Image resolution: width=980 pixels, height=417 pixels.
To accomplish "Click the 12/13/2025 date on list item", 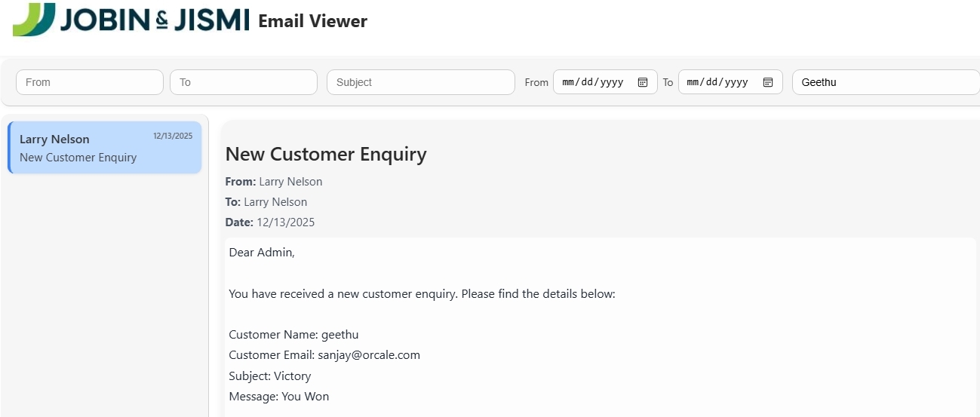I will tap(173, 136).
